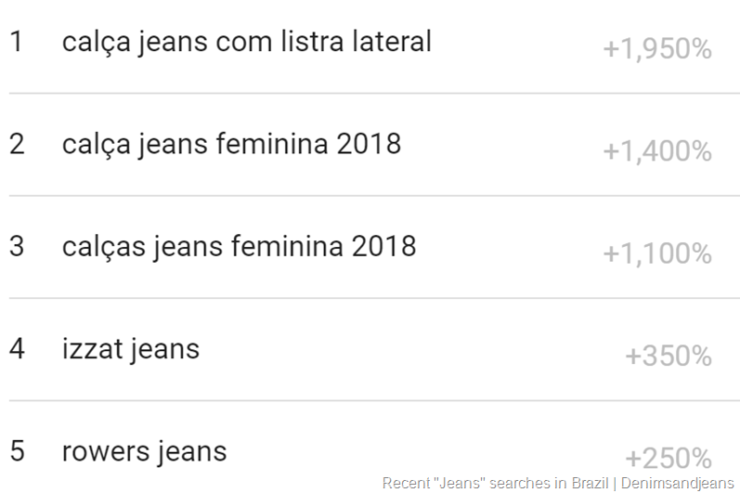
Task: Select the 'calça jeans feminina 2018' search term
Action: pos(231,144)
